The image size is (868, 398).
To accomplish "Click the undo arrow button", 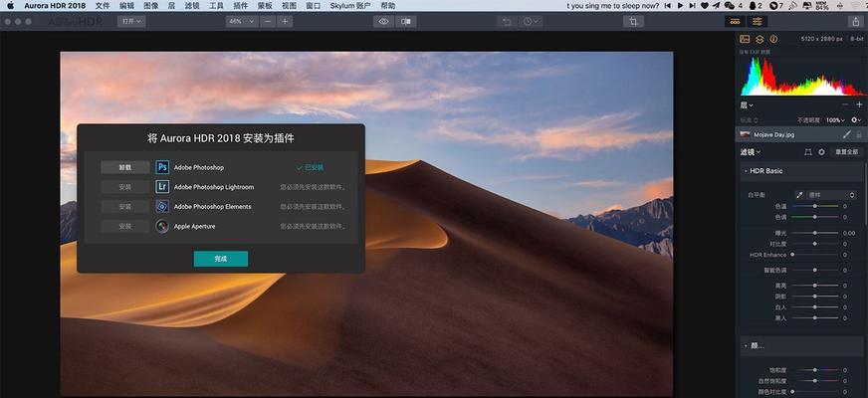I will tap(507, 22).
